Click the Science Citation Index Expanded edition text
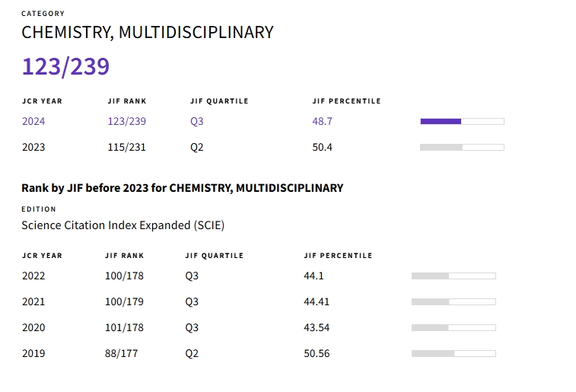Image resolution: width=576 pixels, height=392 pixels. click(123, 225)
